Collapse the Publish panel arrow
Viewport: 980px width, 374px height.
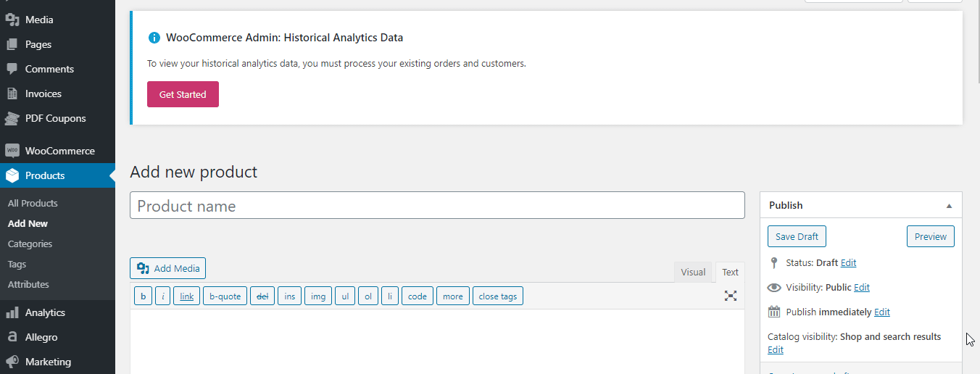[x=949, y=206]
